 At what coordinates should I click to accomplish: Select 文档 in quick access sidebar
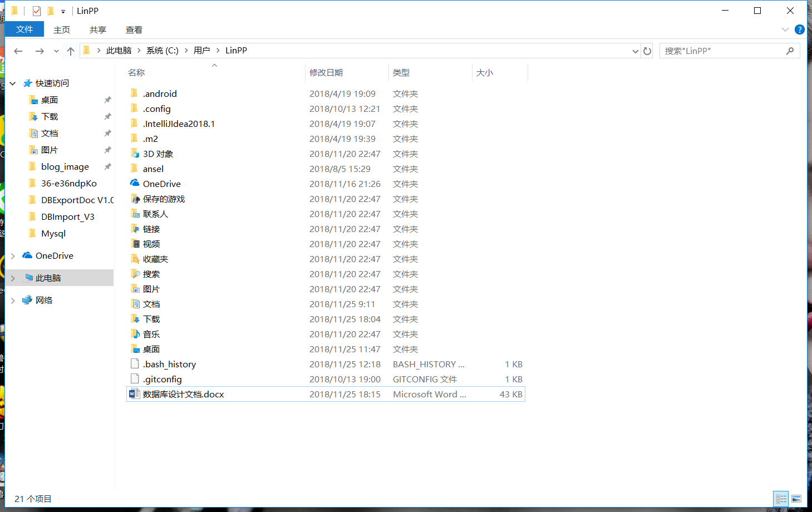coord(50,134)
